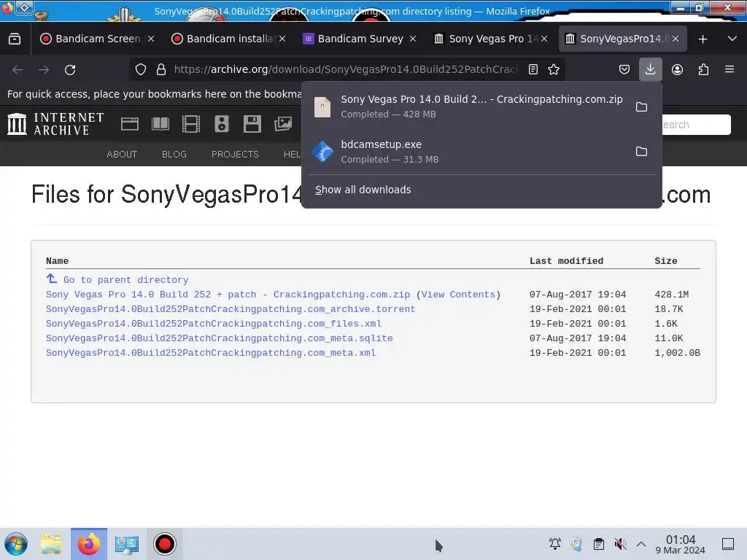Close the downloads panel via toolbar icon

[650, 69]
